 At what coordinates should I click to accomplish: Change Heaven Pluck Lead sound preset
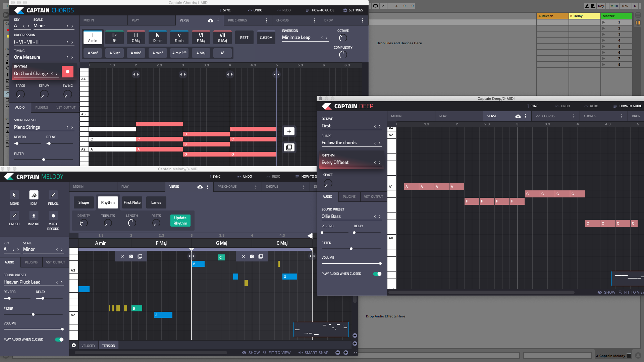pos(34,282)
